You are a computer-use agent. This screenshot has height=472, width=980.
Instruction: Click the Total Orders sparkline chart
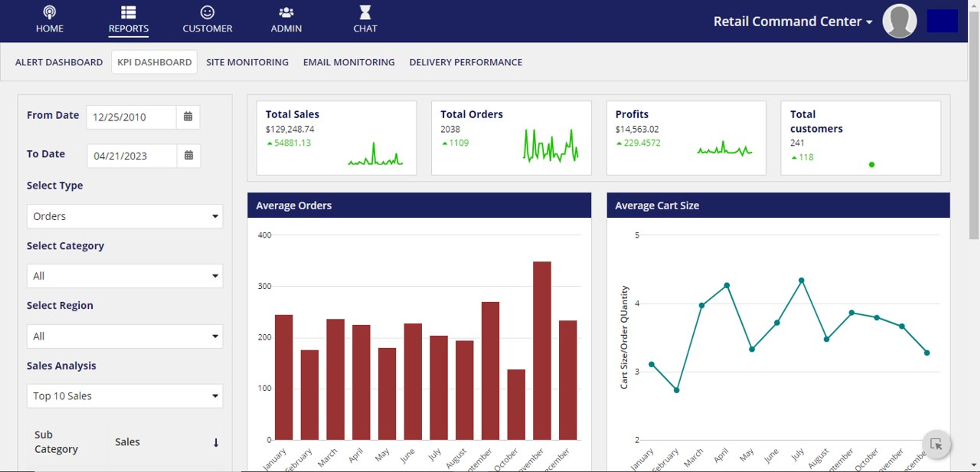point(550,146)
